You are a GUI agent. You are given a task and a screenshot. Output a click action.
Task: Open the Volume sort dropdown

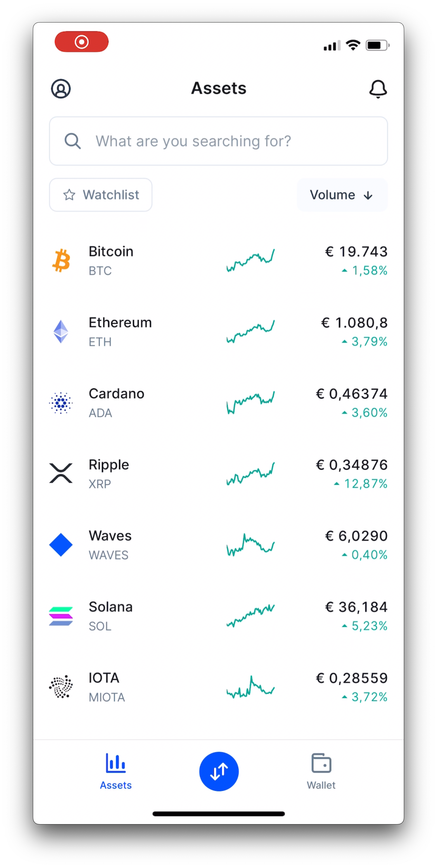click(342, 195)
